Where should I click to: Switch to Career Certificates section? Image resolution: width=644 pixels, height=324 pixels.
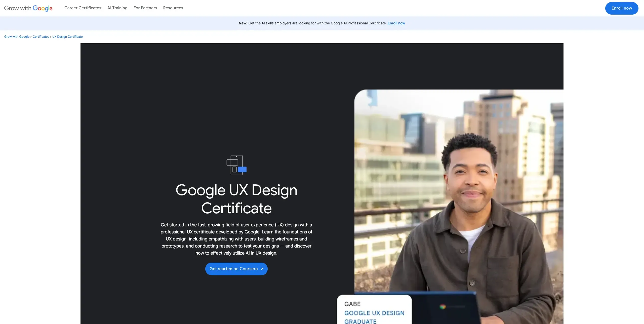(x=83, y=8)
